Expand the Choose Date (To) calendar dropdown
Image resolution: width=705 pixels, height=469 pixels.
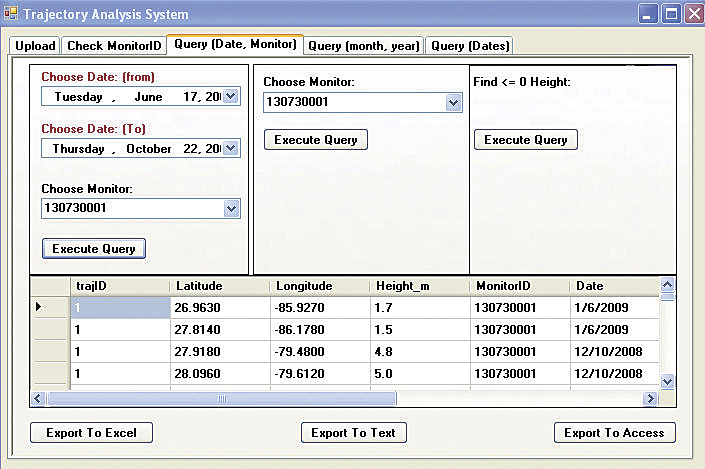(231, 148)
